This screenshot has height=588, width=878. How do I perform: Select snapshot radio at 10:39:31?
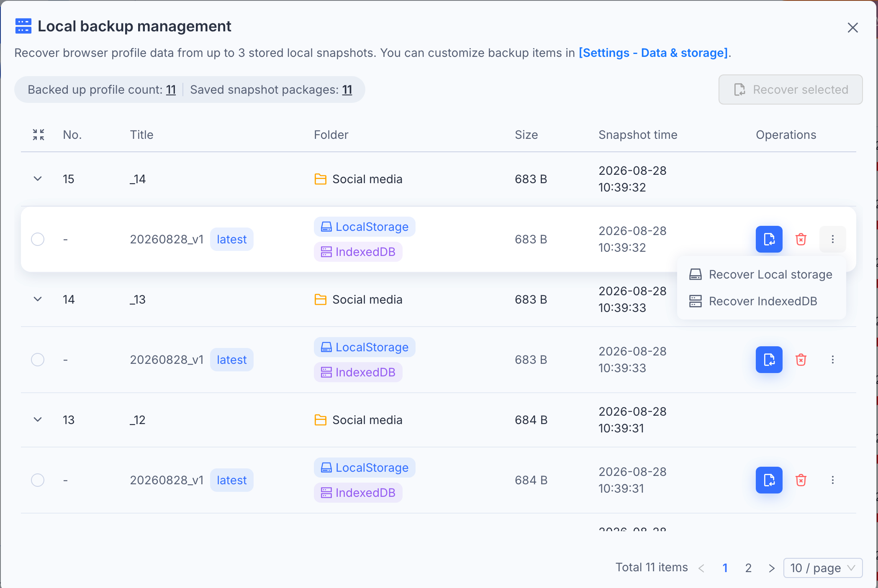point(38,480)
